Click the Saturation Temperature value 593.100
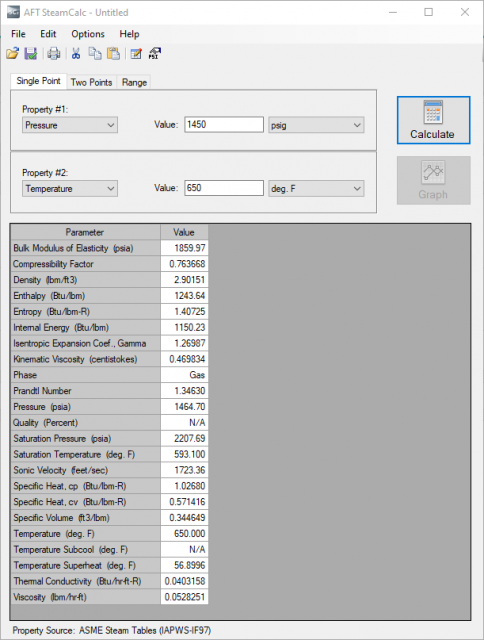This screenshot has width=484, height=640. point(184,455)
